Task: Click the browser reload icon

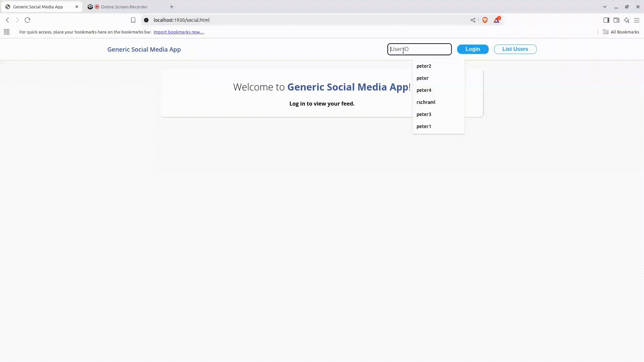Action: 28,20
